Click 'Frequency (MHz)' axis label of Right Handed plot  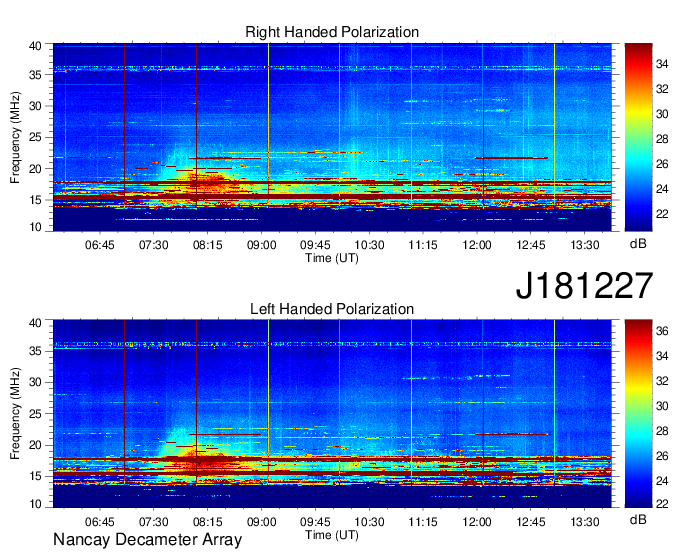[x=15, y=137]
